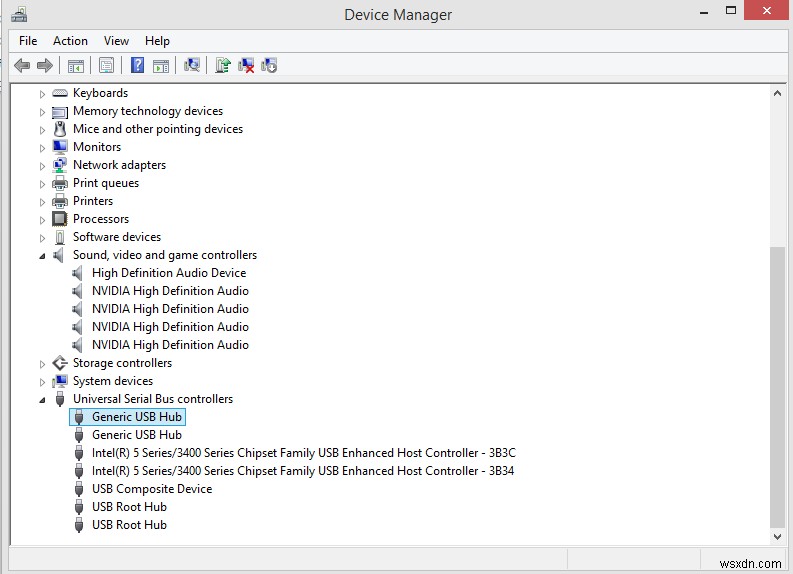Screen dimensions: 793x574
Task: Expand Memory technology devices node
Action: pyautogui.click(x=42, y=112)
